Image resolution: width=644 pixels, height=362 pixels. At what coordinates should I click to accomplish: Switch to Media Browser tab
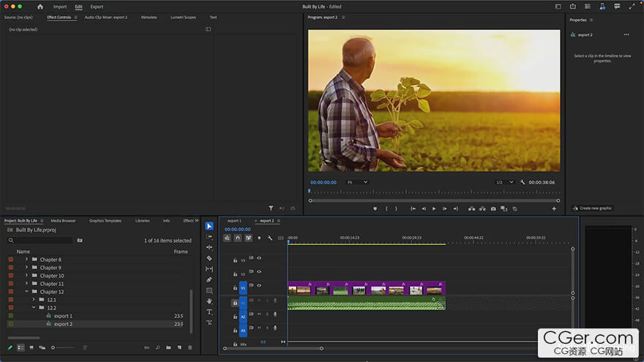pyautogui.click(x=63, y=221)
